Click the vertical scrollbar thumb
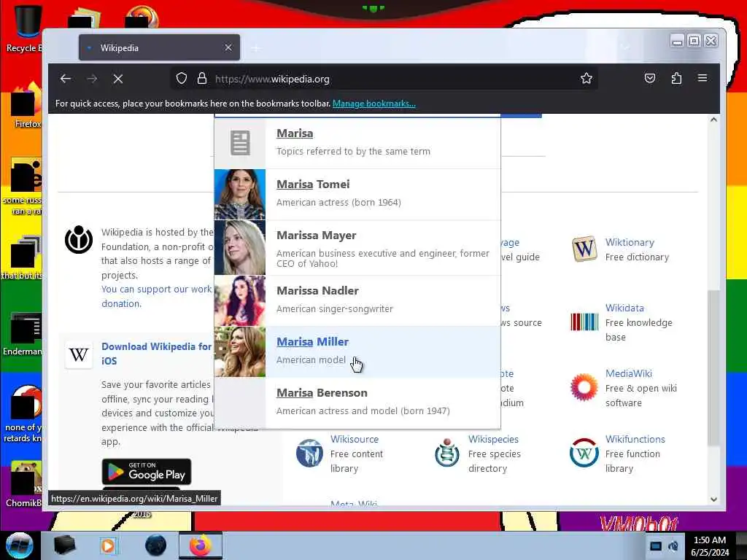Viewport: 747px width, 560px height. (x=713, y=367)
